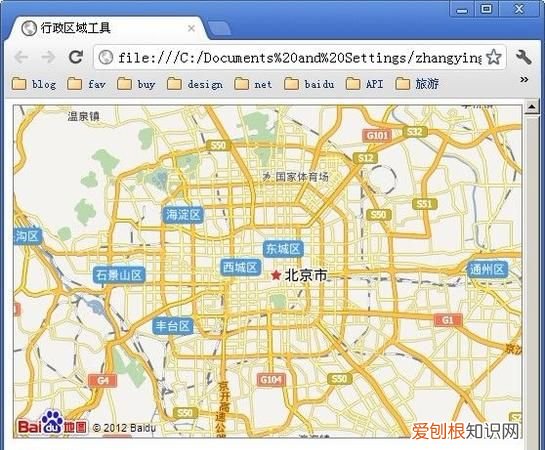Click the 海淀区 district label
Viewport: 545px width, 450px height.
(x=183, y=215)
